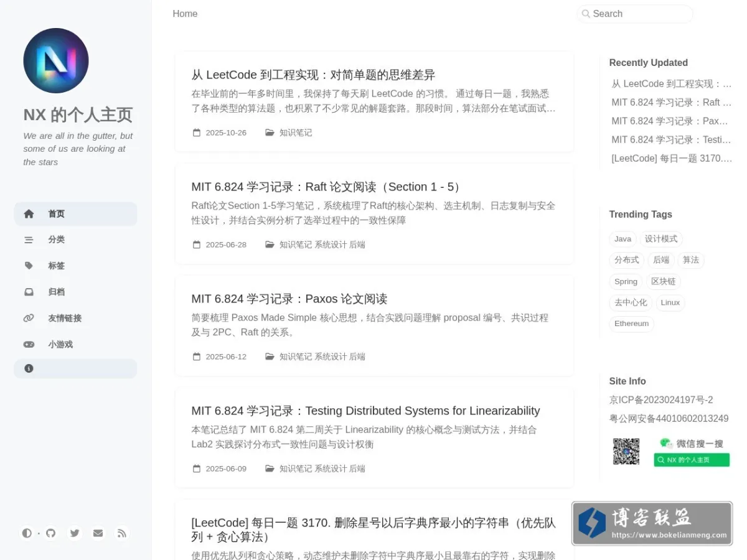Click the calendar icon beside 2025-10-26
747x560 pixels.
coord(197,133)
